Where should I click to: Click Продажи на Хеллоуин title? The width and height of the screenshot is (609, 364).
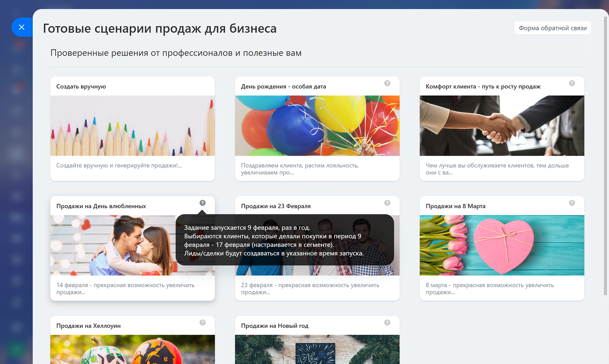(x=89, y=326)
